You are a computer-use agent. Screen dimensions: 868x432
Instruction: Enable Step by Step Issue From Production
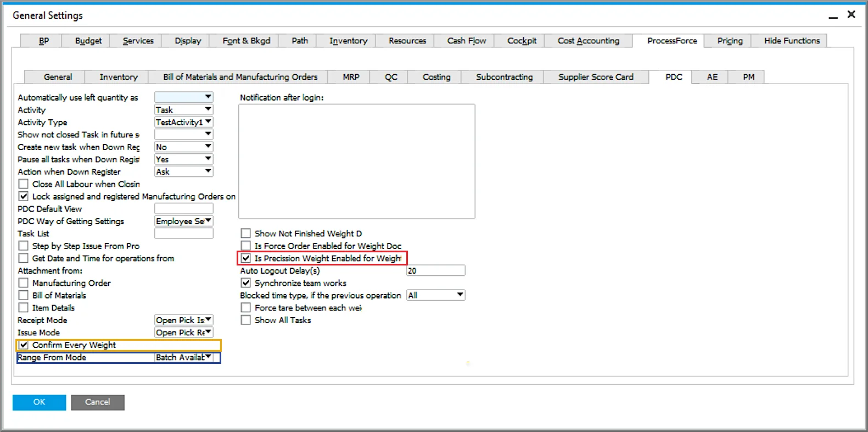(24, 246)
